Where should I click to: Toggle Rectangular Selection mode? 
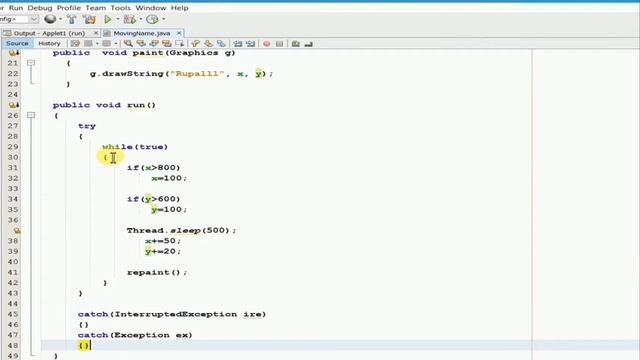pyautogui.click(x=180, y=43)
